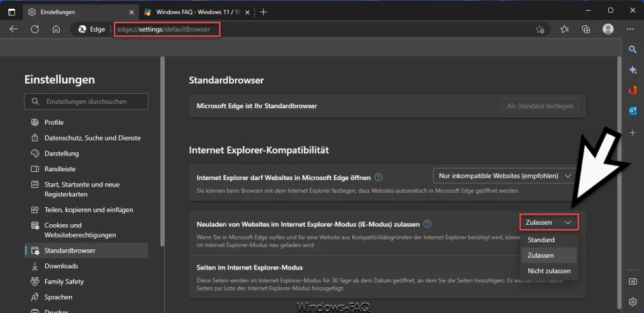Click the settings sidebar scrollbar

(x=162, y=151)
